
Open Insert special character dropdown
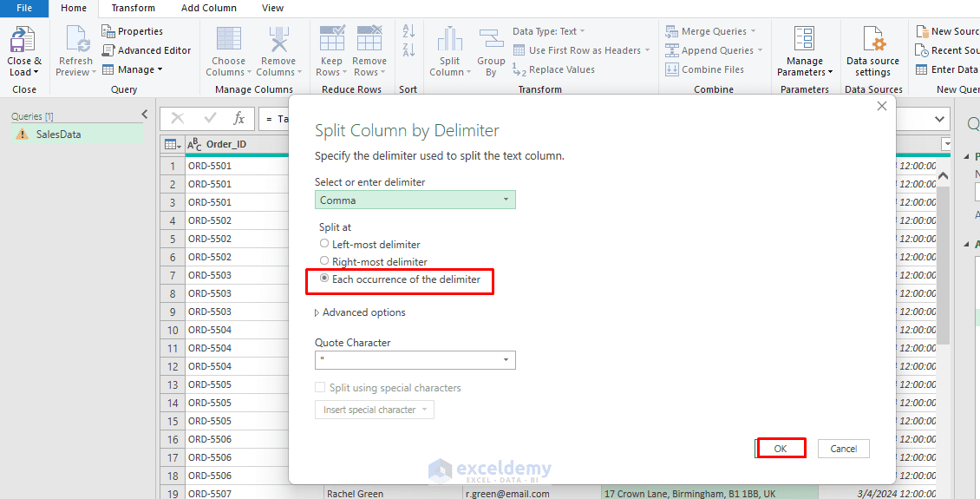[x=375, y=410]
